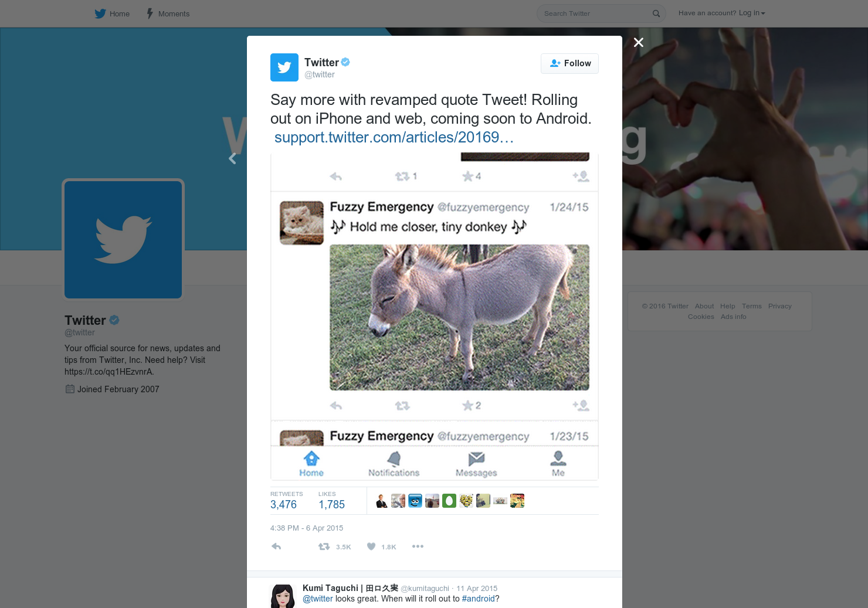
Task: Follow the Twitter account
Action: pyautogui.click(x=569, y=63)
